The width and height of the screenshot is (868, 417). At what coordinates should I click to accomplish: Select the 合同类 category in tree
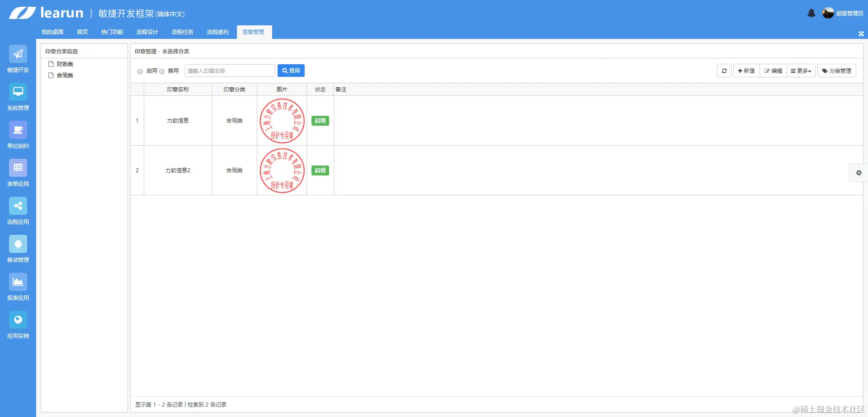(x=65, y=76)
